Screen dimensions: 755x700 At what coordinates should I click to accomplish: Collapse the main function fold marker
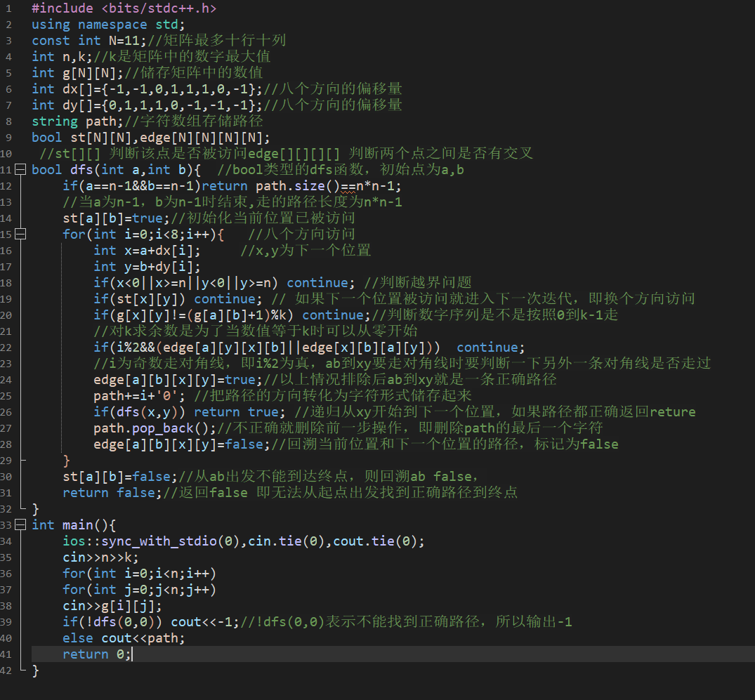[19, 525]
